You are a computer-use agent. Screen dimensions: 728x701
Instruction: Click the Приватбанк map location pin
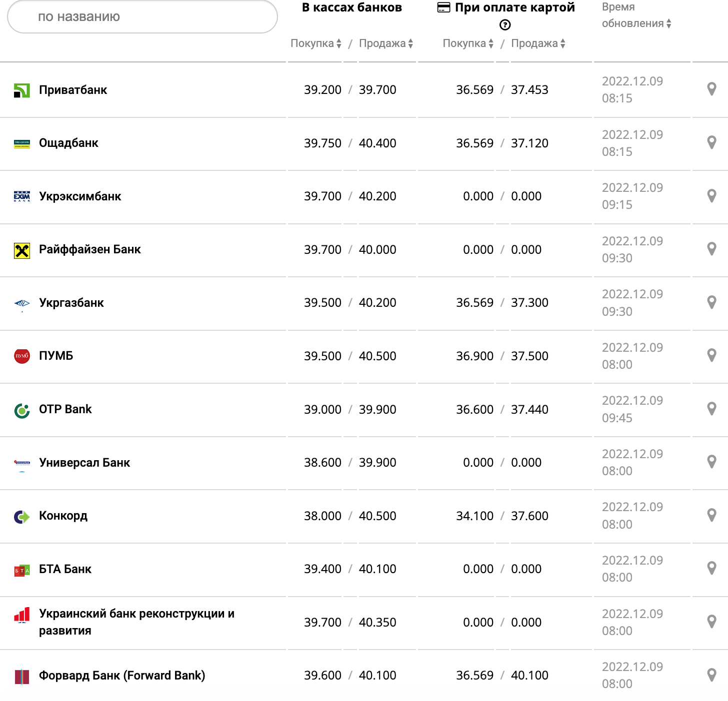[711, 89]
